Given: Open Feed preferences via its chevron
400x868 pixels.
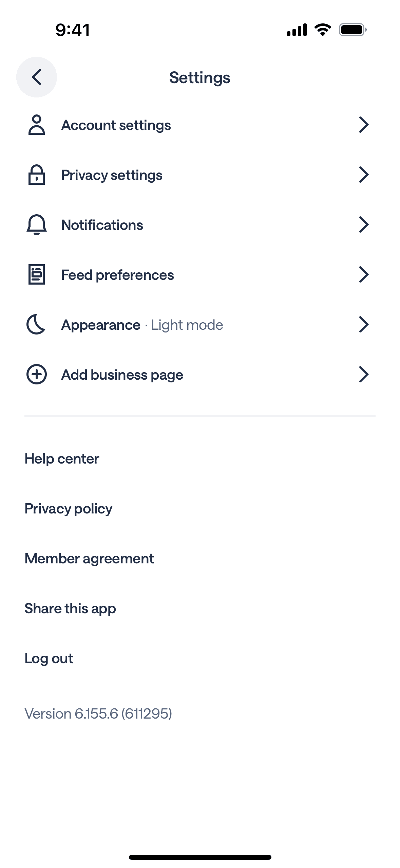Looking at the screenshot, I should [x=363, y=274].
